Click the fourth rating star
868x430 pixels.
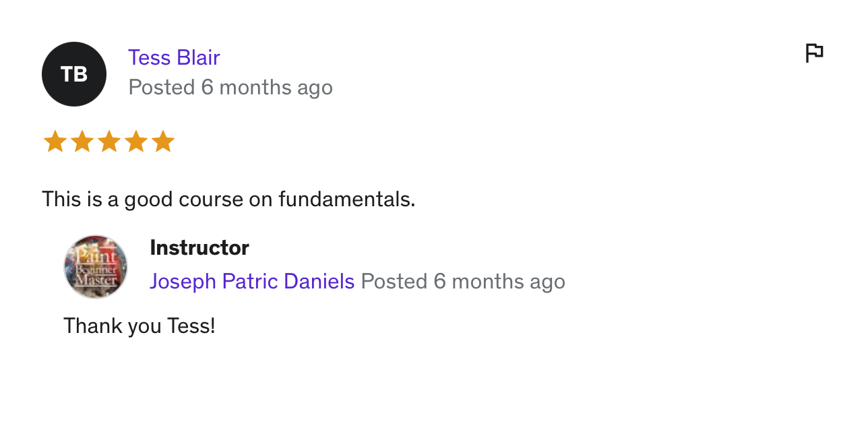pyautogui.click(x=135, y=142)
